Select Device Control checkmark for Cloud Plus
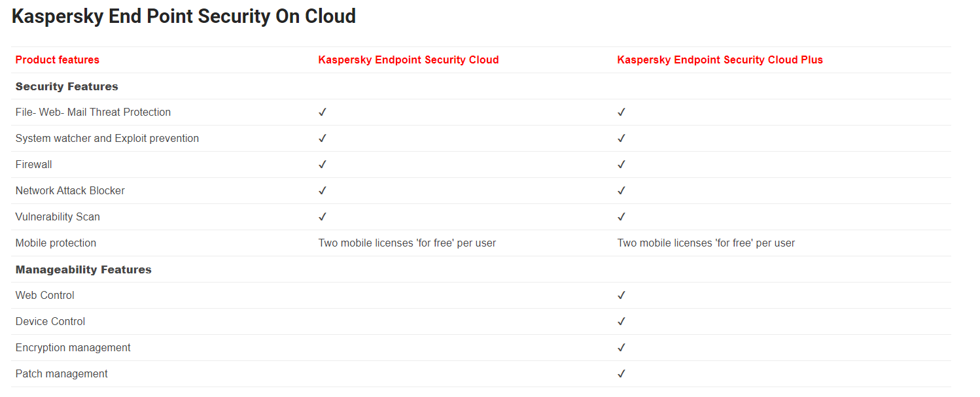This screenshot has height=397, width=980. (621, 321)
